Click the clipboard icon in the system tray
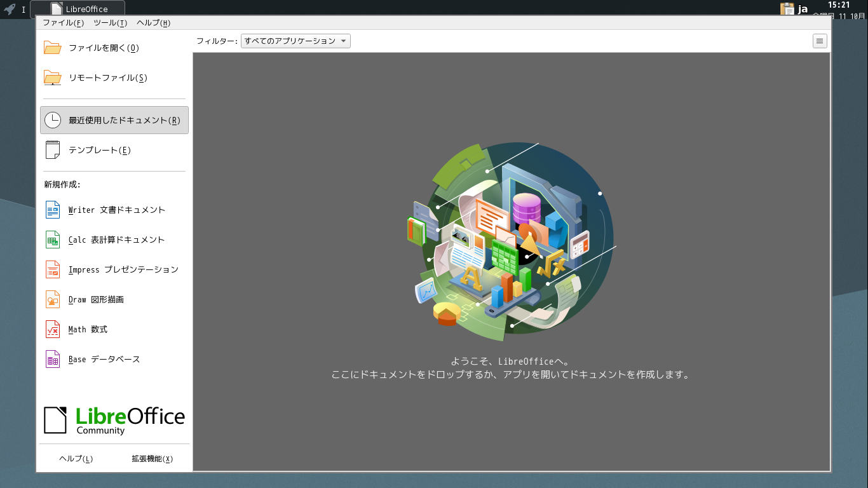 (x=787, y=9)
